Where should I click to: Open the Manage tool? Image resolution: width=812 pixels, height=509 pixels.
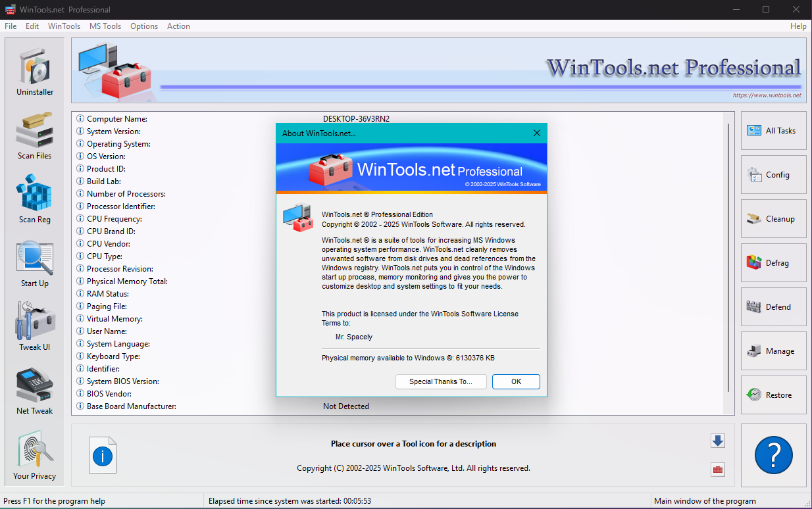[x=773, y=351]
